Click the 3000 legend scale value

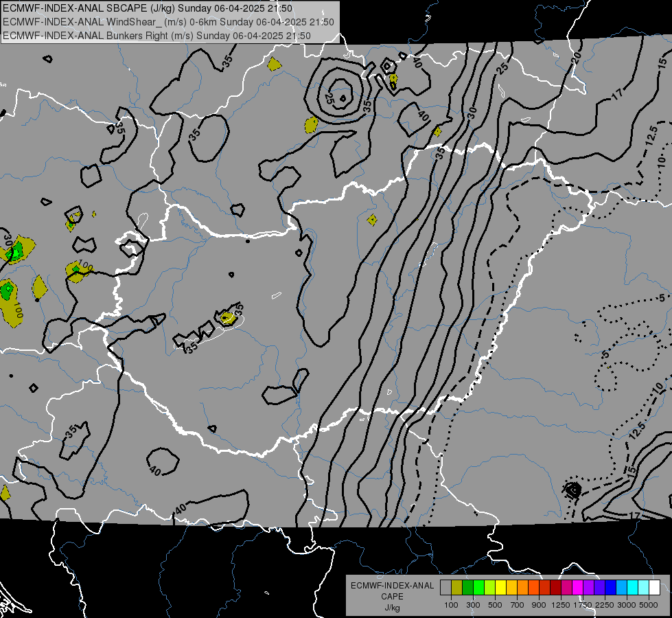point(627,605)
